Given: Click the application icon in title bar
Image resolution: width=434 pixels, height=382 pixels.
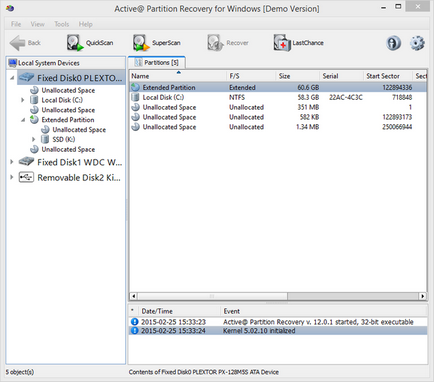Looking at the screenshot, I should point(10,8).
